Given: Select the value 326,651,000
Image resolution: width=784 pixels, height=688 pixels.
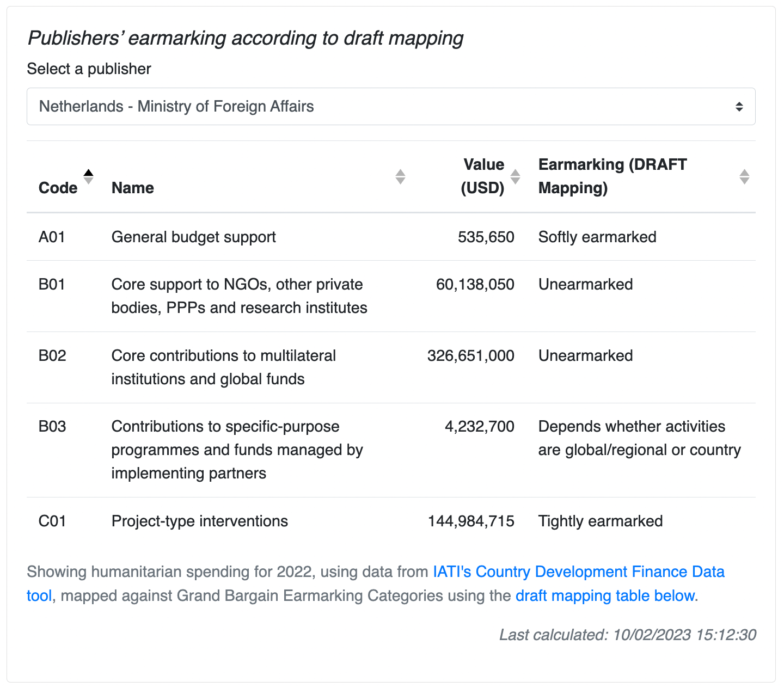Looking at the screenshot, I should coord(471,355).
